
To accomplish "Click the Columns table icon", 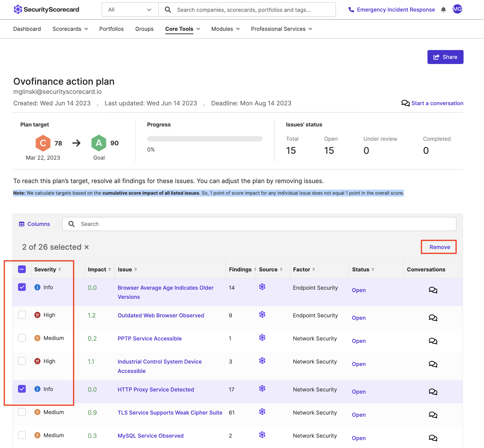I will pos(22,224).
